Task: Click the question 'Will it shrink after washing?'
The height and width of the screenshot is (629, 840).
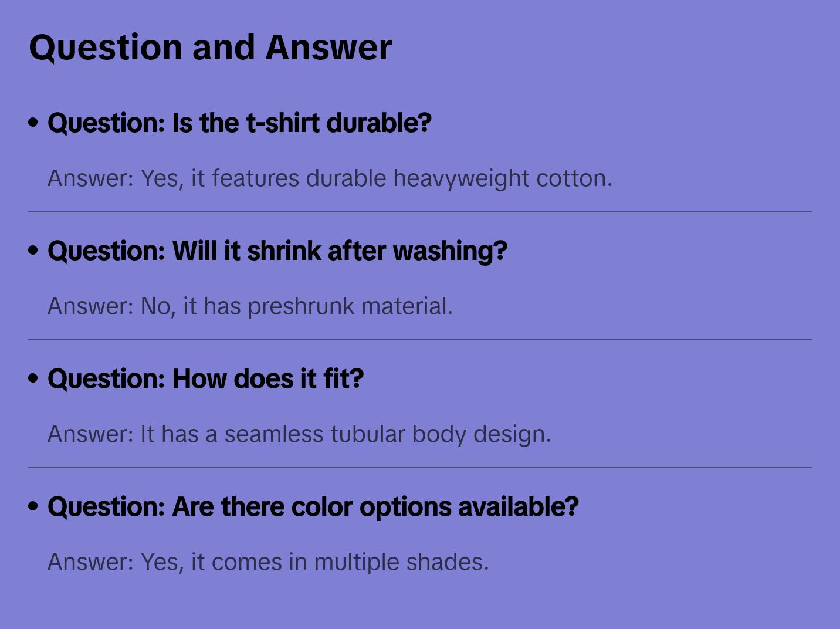Action: click(x=277, y=251)
